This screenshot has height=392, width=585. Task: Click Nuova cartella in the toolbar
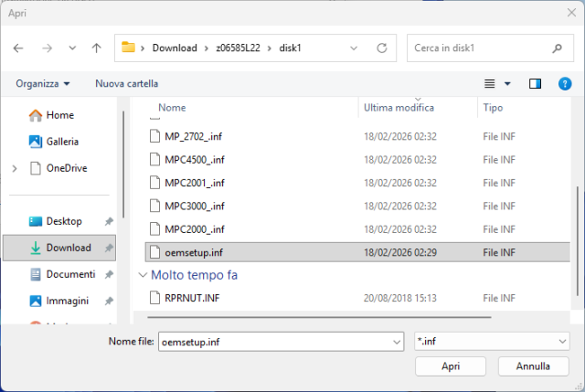[126, 83]
